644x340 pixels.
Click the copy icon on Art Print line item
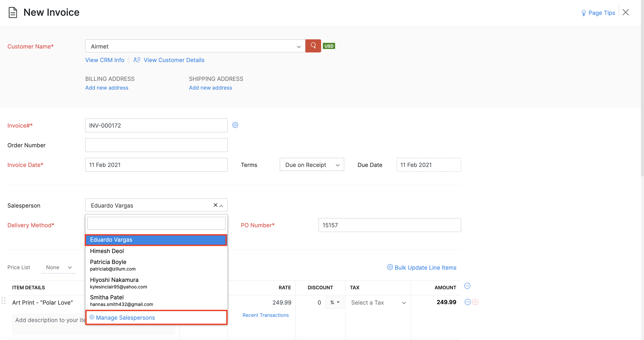(x=467, y=302)
